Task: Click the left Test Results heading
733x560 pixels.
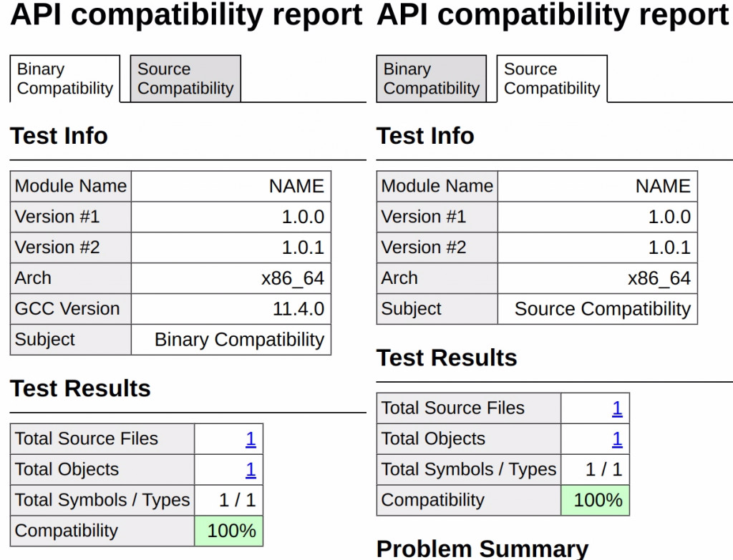Action: tap(80, 388)
